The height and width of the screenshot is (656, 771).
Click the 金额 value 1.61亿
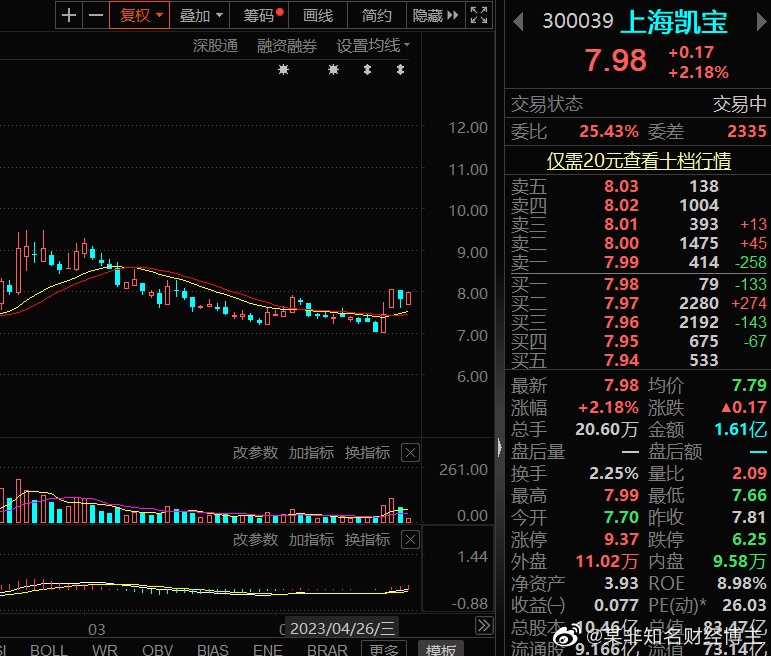741,430
